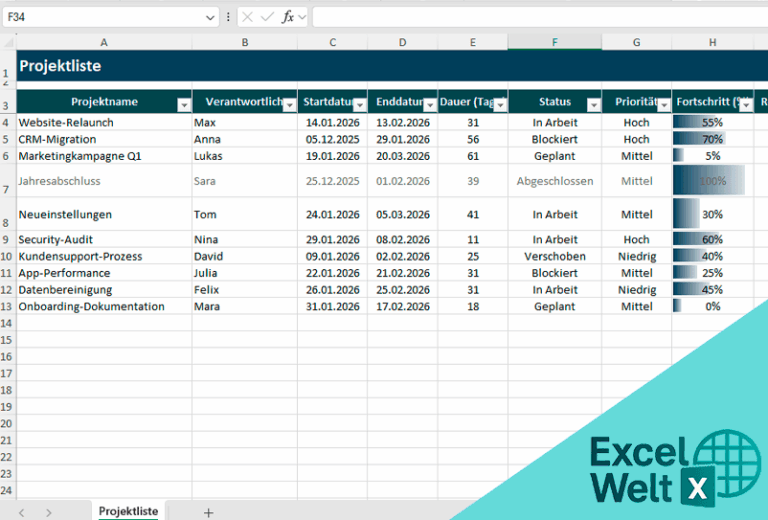Select column B header
This screenshot has width=768, height=520.
(245, 43)
